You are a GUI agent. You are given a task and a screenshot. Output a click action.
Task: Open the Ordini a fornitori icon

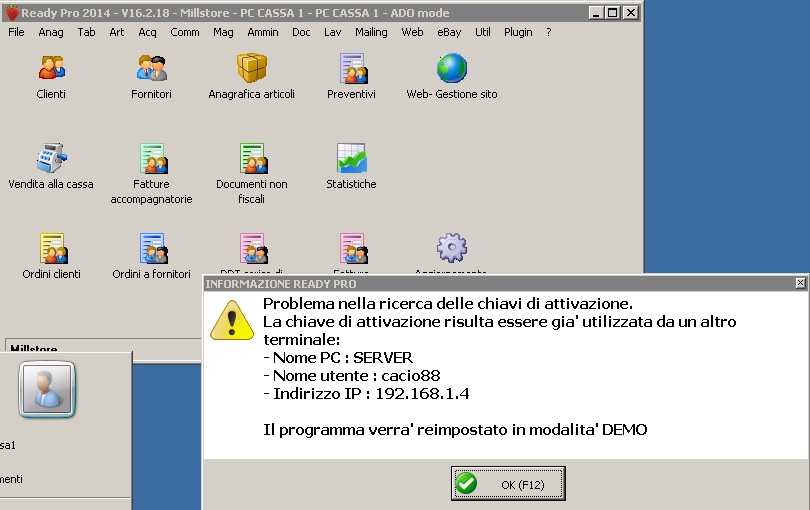pyautogui.click(x=153, y=248)
